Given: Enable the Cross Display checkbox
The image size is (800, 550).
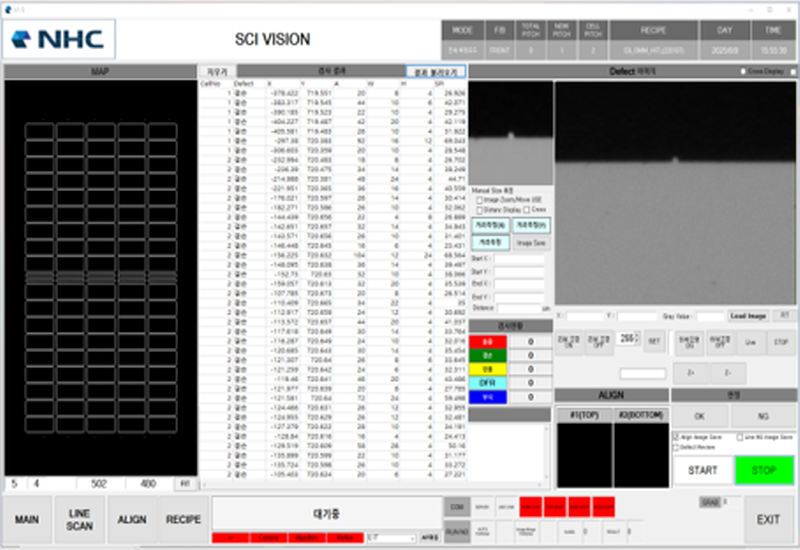Looking at the screenshot, I should [743, 72].
